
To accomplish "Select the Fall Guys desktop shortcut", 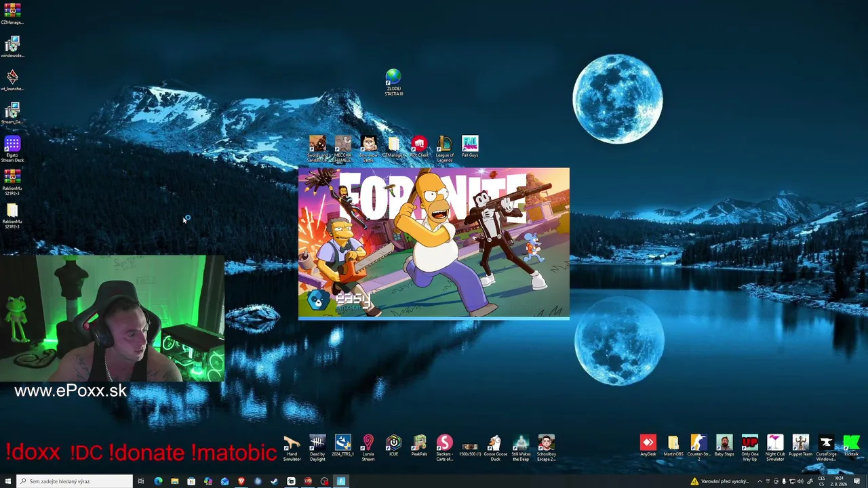I will (x=470, y=147).
